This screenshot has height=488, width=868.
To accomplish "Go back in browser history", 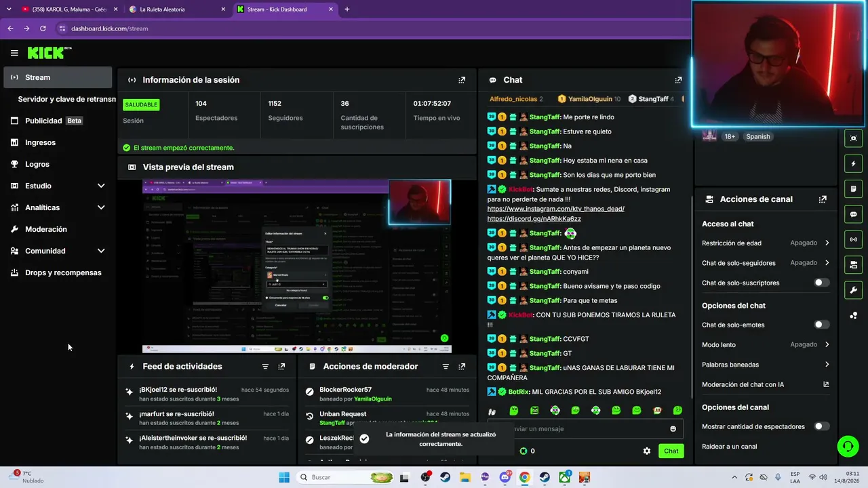I will pyautogui.click(x=10, y=28).
